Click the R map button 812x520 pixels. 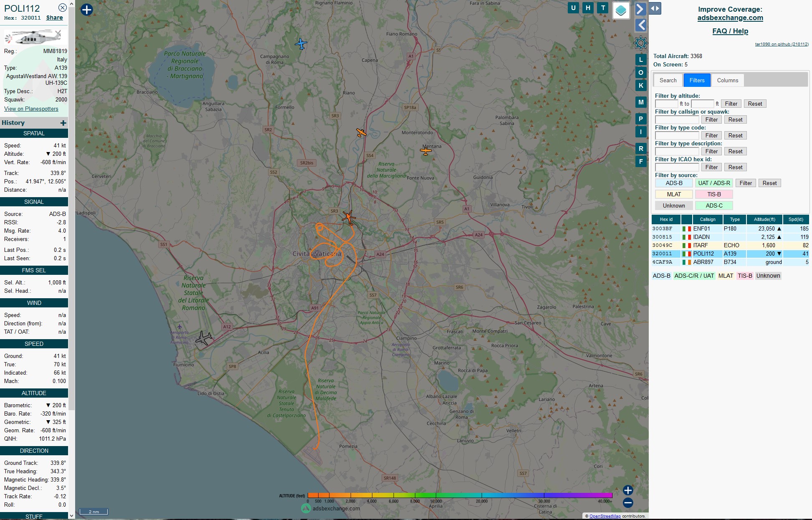click(x=641, y=149)
